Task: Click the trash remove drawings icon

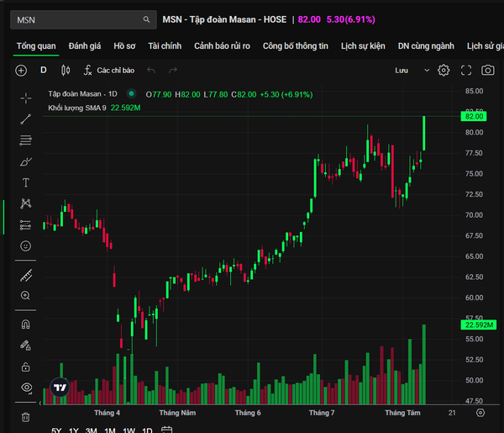Action: coord(26,417)
